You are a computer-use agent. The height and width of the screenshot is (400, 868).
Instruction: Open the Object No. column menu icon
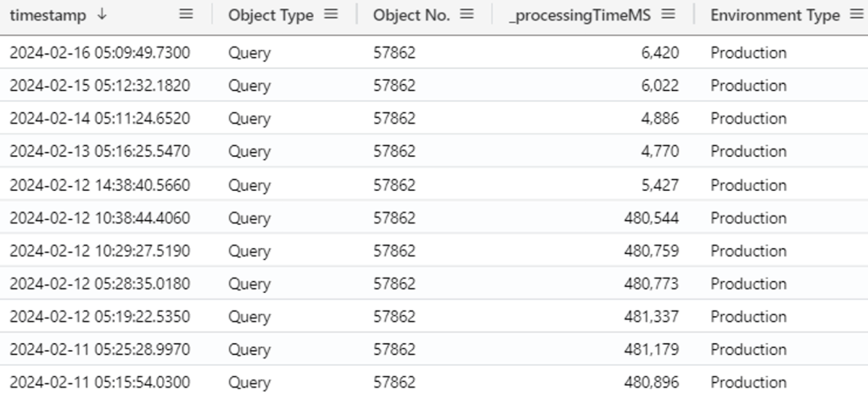(466, 14)
